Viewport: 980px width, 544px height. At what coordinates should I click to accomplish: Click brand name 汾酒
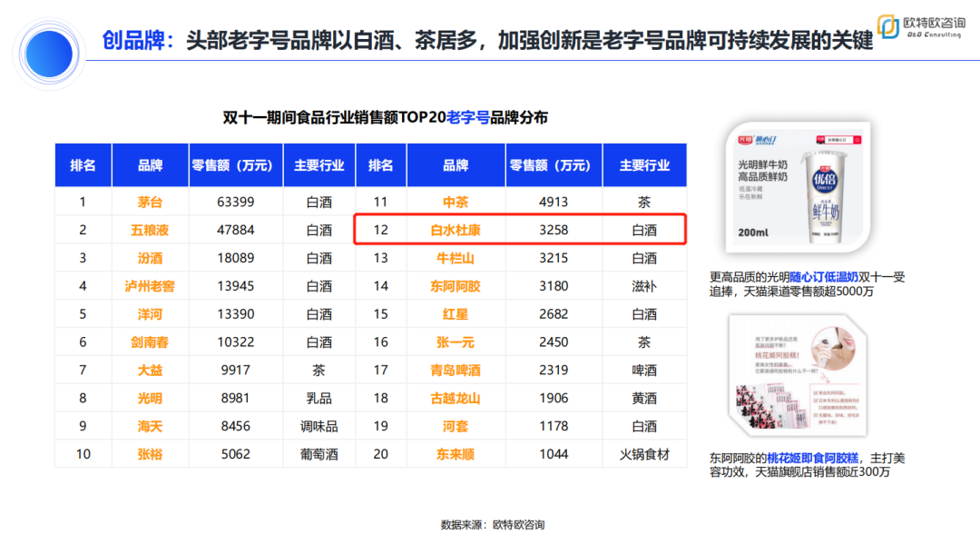point(150,258)
